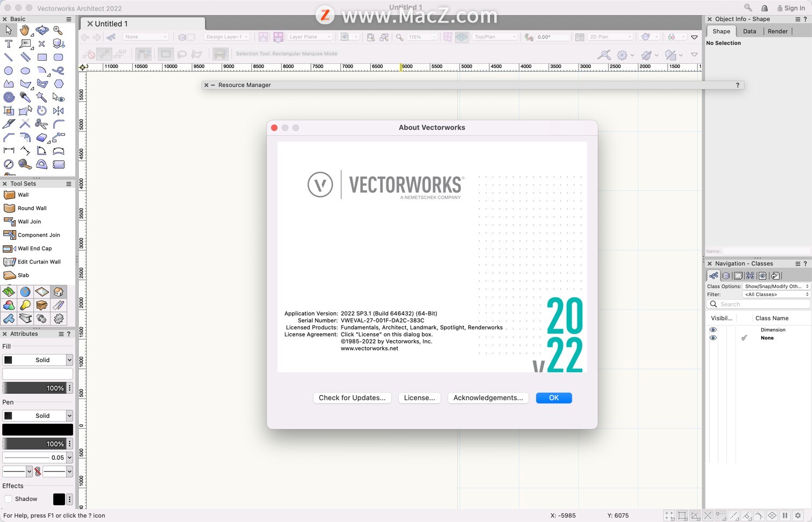Screen dimensions: 812x522
Task: Select the Round Wall tool
Action: point(25,208)
